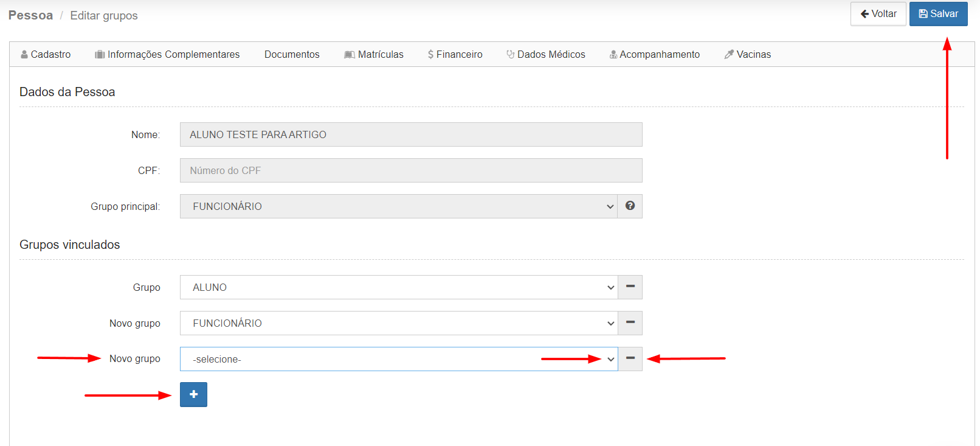980x446 pixels.
Task: Click the Número do CPF field
Action: [411, 170]
